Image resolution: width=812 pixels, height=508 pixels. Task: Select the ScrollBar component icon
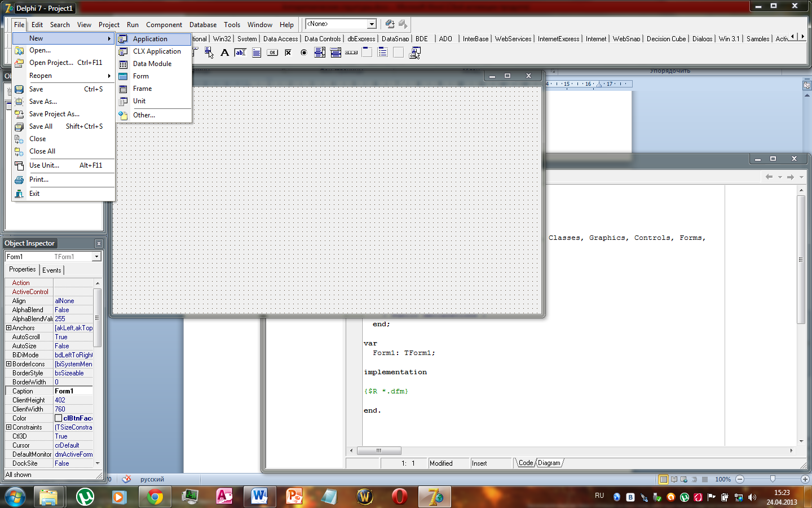351,52
